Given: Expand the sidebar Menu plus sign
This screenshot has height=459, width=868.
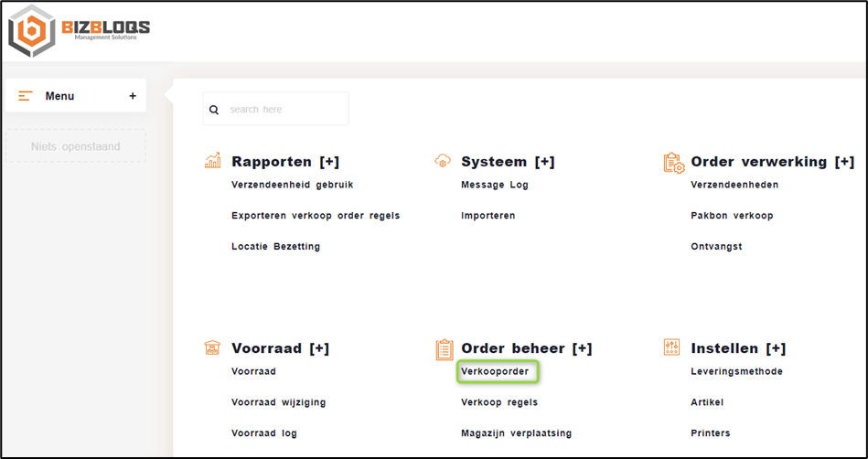Looking at the screenshot, I should [133, 96].
